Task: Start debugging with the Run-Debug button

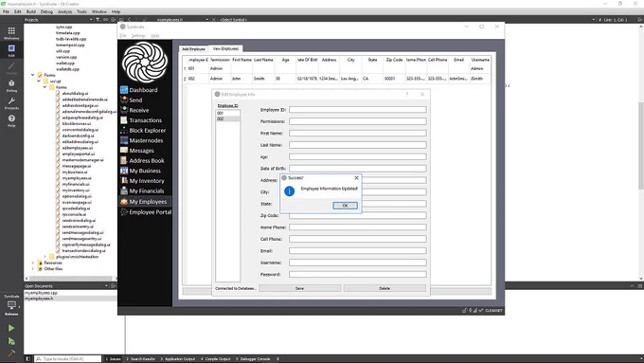Action: coord(11,341)
